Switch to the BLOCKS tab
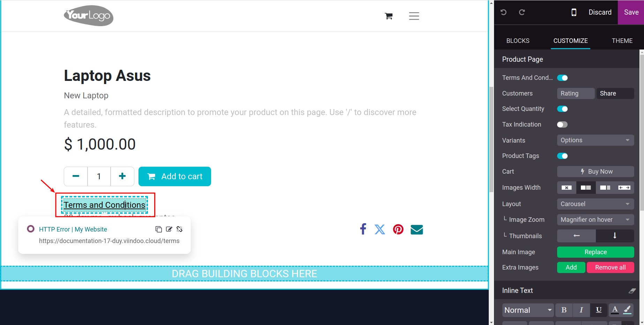Image resolution: width=644 pixels, height=325 pixels. click(518, 40)
